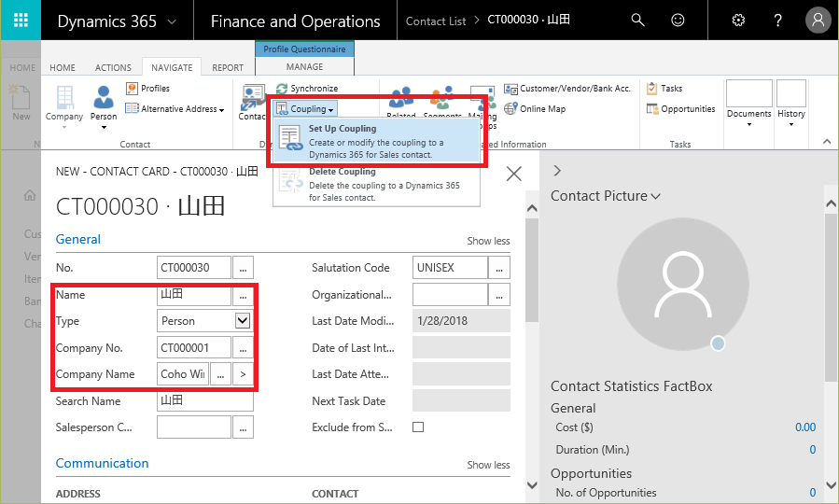Open Online Map action
Screen dimensions: 839x504
tap(535, 108)
